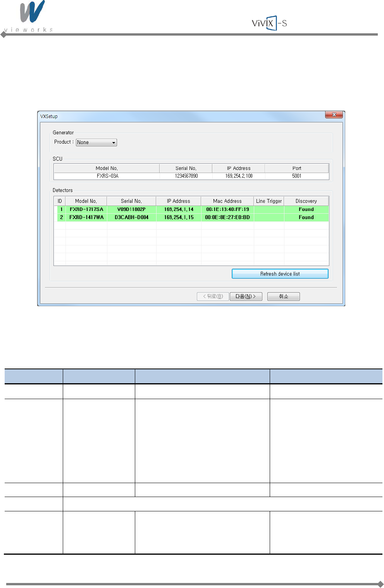Open the Generator Product dropdown
This screenshot has height=588, width=384.
point(96,142)
